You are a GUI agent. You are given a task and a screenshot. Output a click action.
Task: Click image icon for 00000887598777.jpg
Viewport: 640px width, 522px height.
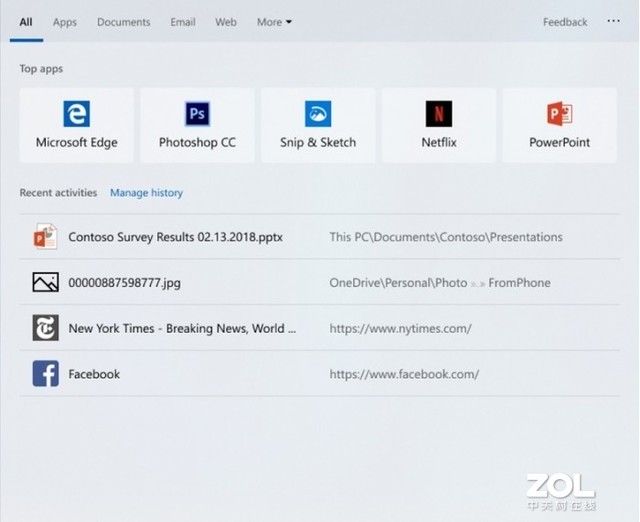45,282
